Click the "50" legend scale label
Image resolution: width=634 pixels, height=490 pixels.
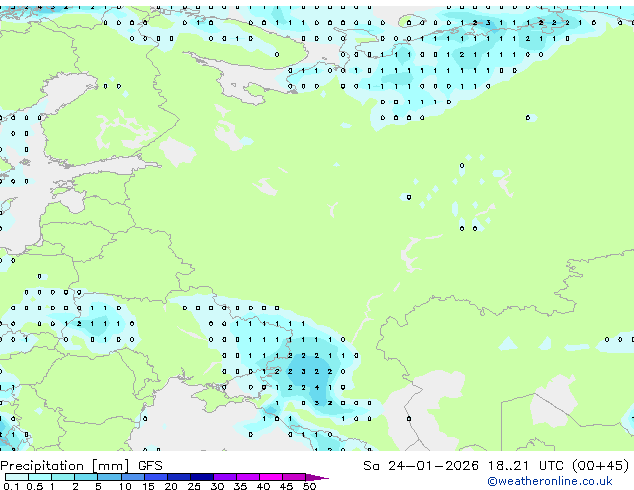309,486
